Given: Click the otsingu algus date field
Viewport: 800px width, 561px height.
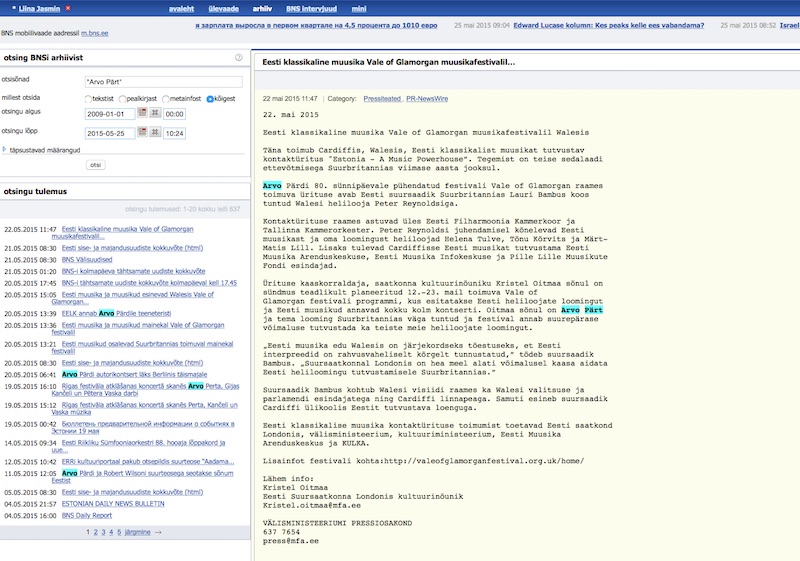Looking at the screenshot, I should 110,114.
